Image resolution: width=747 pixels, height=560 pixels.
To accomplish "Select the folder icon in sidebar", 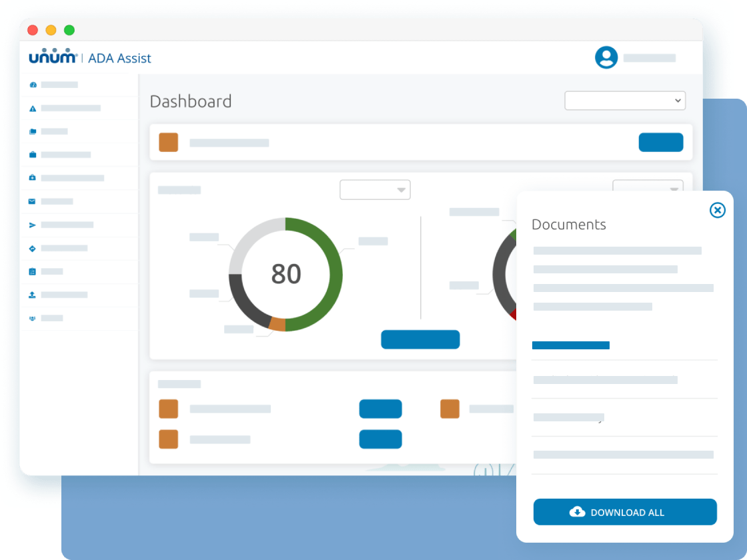I will coord(33,131).
